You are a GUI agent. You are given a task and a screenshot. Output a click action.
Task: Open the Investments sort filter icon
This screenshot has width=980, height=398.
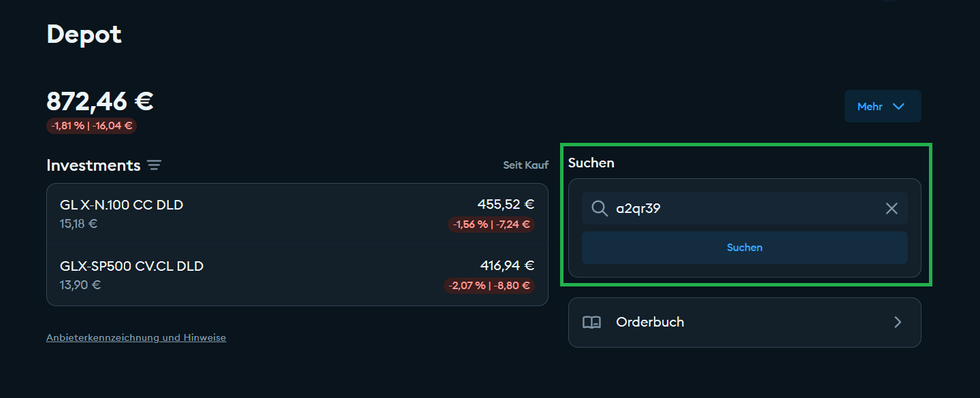tap(154, 165)
